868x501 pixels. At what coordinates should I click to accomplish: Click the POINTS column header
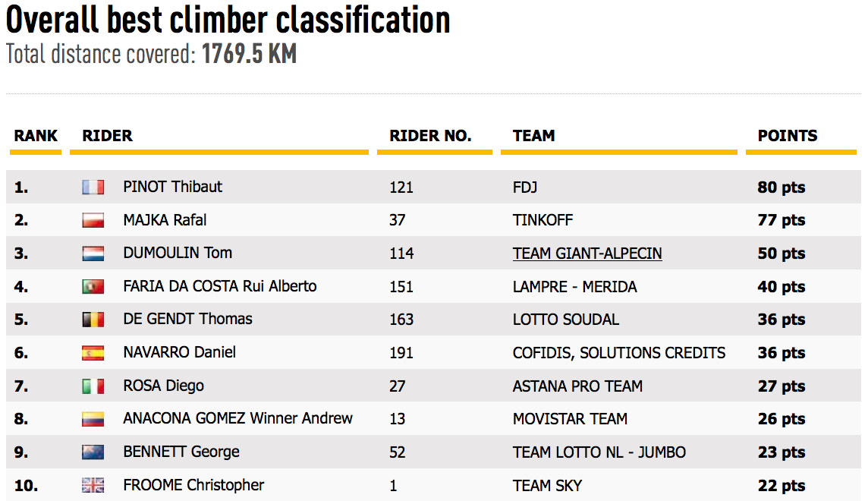(788, 136)
